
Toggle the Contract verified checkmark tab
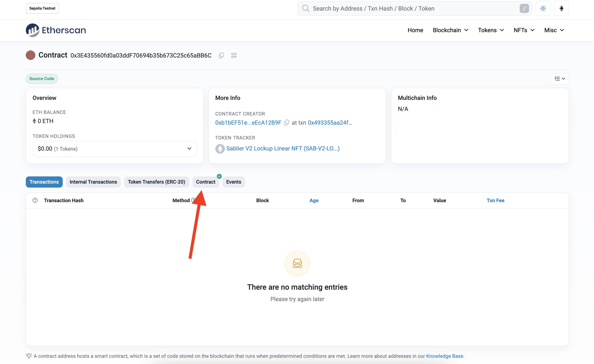pyautogui.click(x=206, y=182)
